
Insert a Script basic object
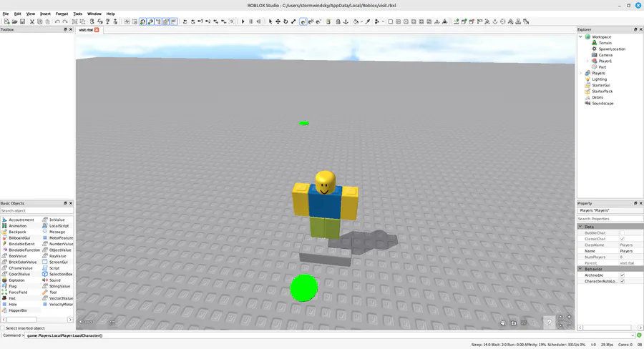click(x=54, y=268)
